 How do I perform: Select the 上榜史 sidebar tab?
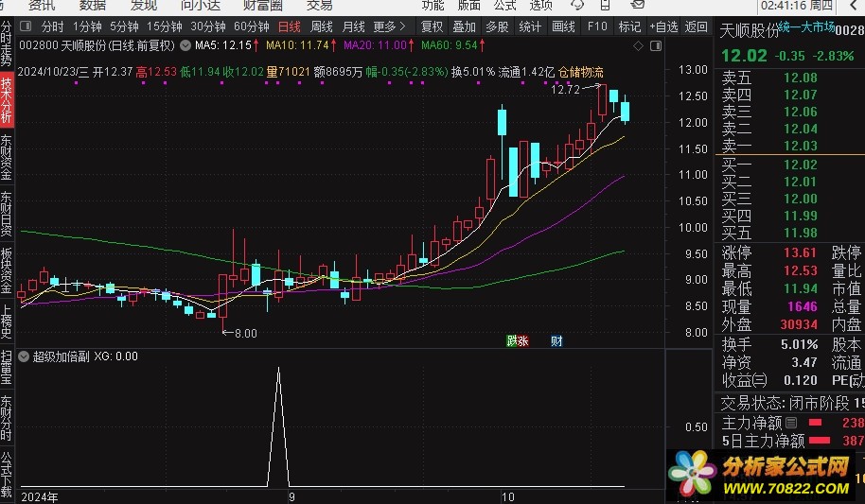tap(6, 321)
